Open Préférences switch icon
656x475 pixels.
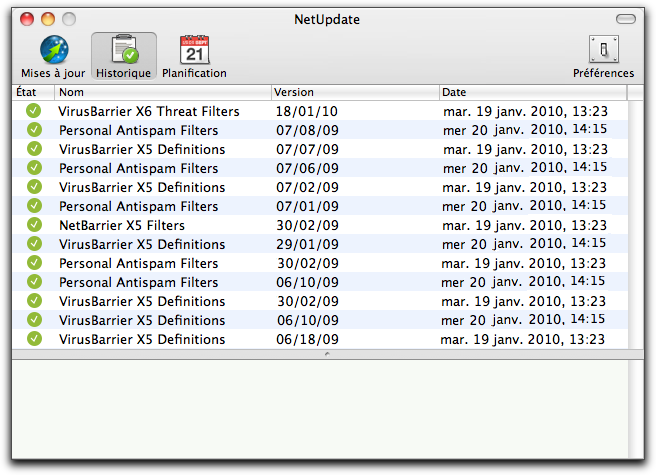(x=604, y=49)
